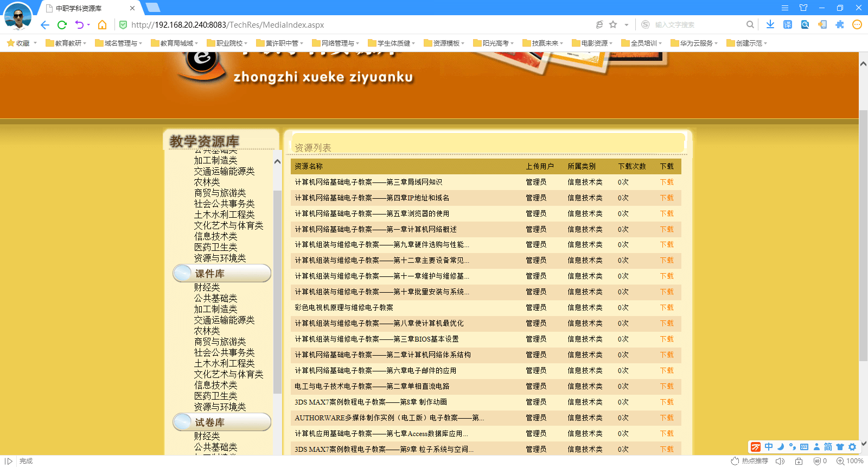Click the green refresh page icon

[x=62, y=25]
